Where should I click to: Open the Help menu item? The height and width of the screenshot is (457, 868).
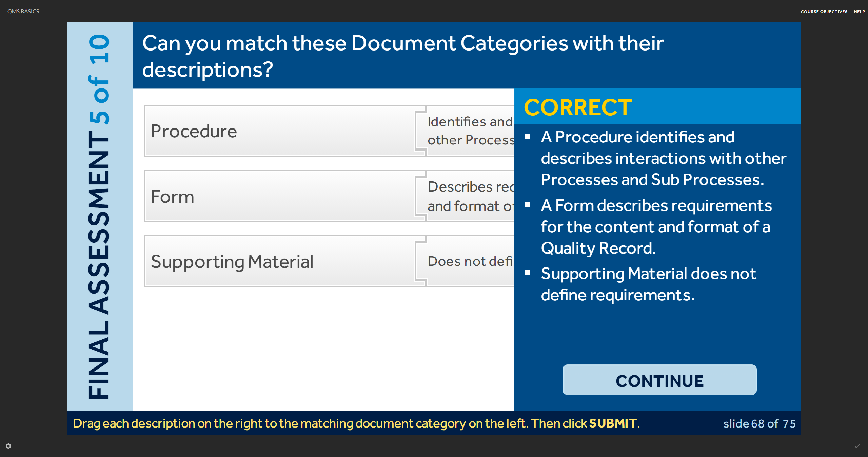point(859,12)
